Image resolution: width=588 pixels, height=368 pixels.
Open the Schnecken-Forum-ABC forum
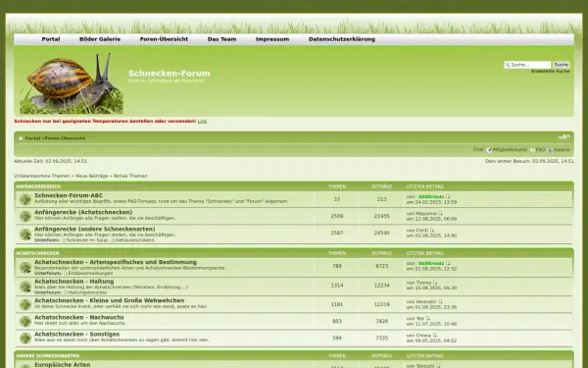(x=69, y=195)
